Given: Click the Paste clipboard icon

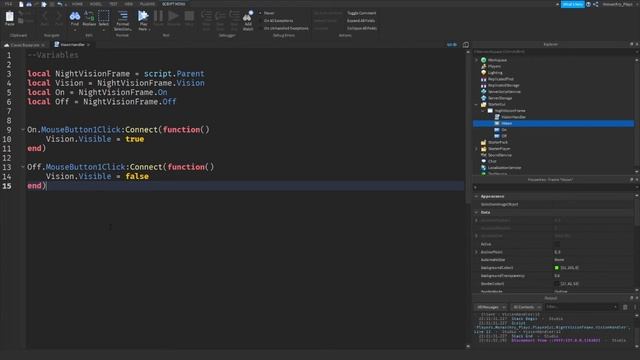Looking at the screenshot, I should point(9,17).
